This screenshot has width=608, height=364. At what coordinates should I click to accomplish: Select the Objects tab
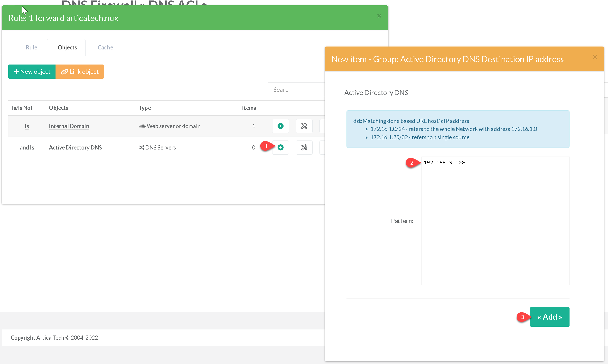pos(67,47)
